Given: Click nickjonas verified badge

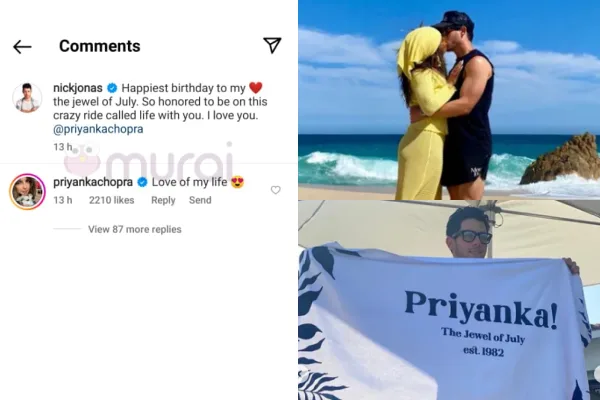Looking at the screenshot, I should pyautogui.click(x=112, y=88).
